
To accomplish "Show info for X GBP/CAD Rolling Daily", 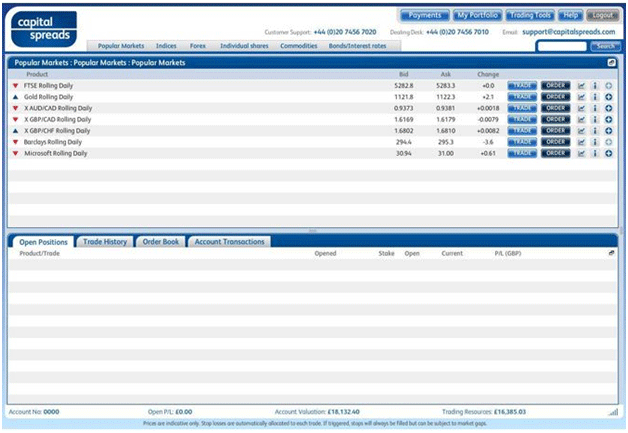I will [x=595, y=119].
